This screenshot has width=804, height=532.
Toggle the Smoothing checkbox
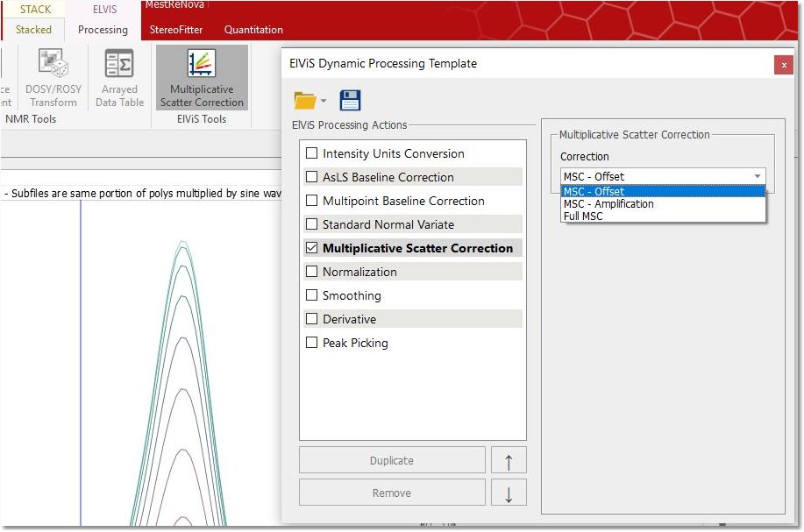click(311, 294)
